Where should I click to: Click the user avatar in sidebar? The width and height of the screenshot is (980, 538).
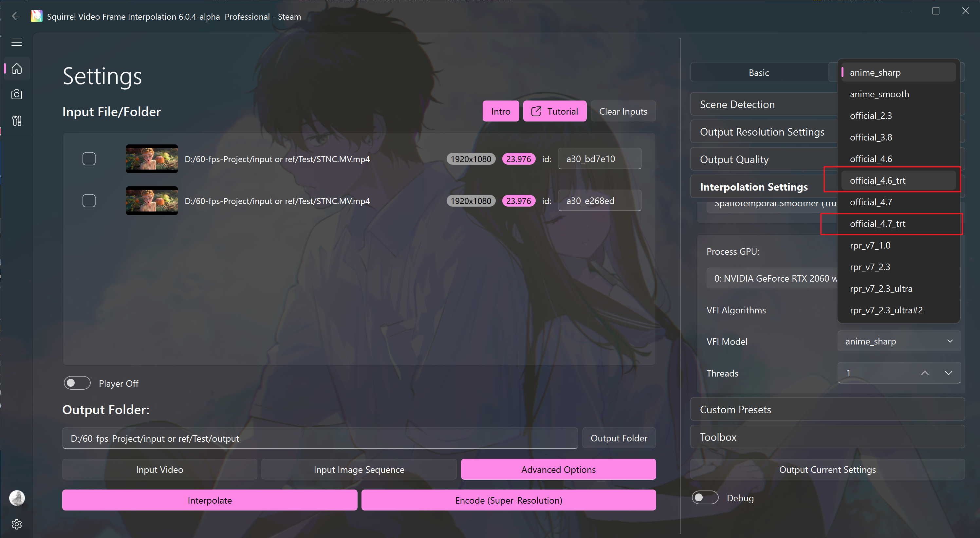[x=17, y=498]
